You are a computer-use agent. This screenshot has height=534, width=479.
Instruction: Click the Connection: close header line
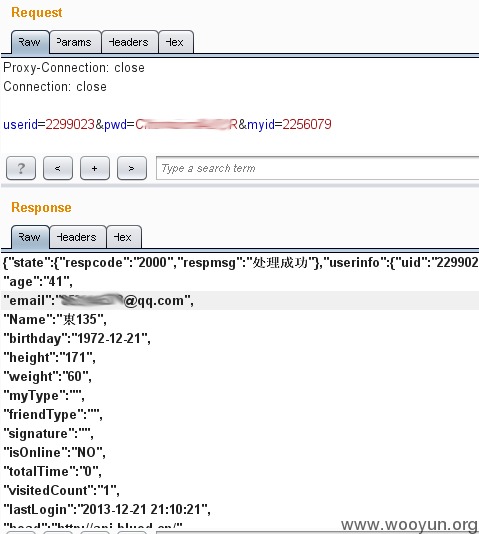(x=55, y=87)
